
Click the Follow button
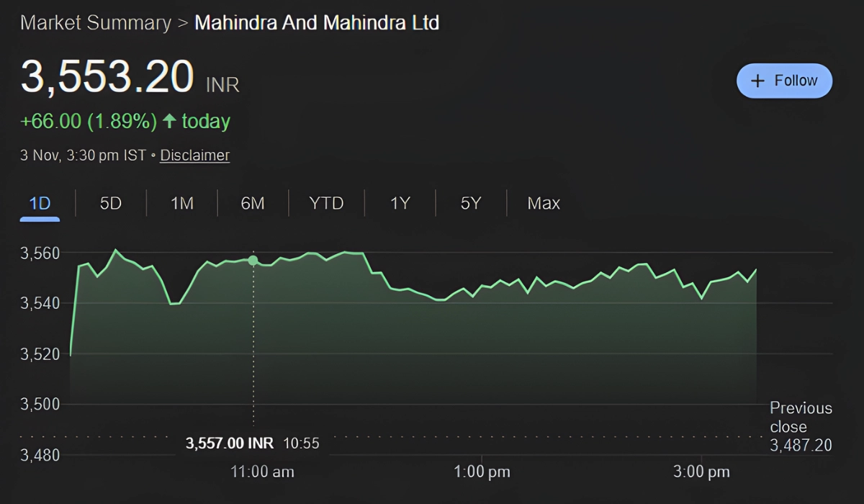784,81
